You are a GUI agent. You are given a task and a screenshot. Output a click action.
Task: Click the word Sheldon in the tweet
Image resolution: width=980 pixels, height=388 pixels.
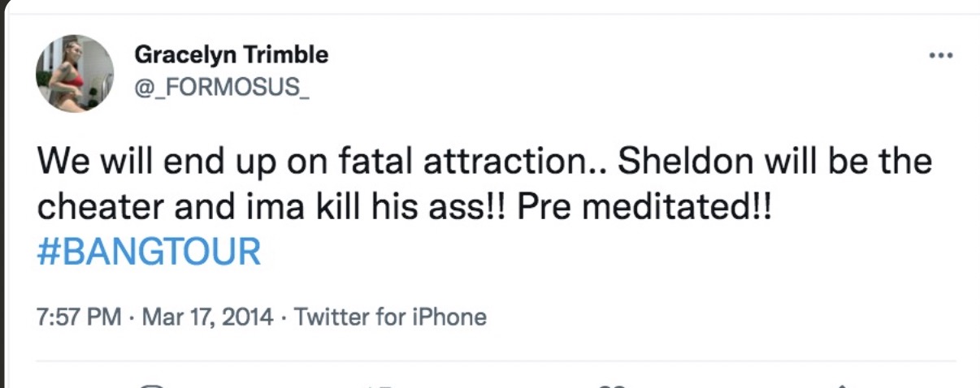[676, 162]
